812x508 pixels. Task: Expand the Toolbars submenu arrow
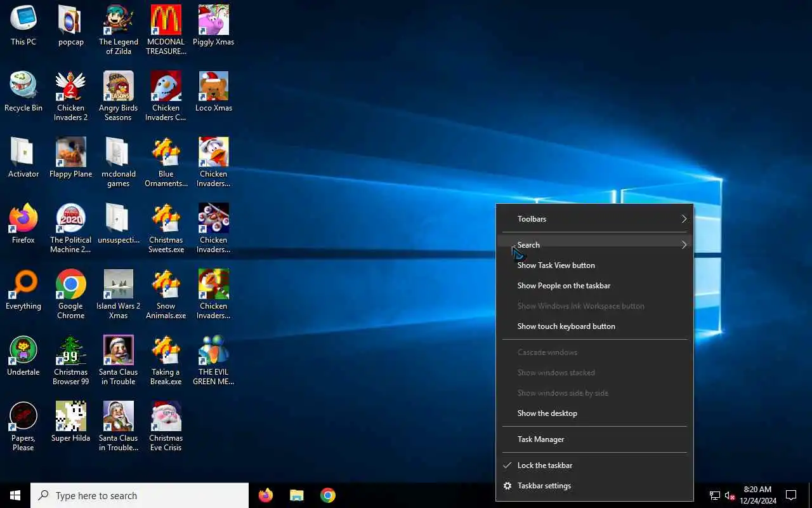[x=684, y=219]
